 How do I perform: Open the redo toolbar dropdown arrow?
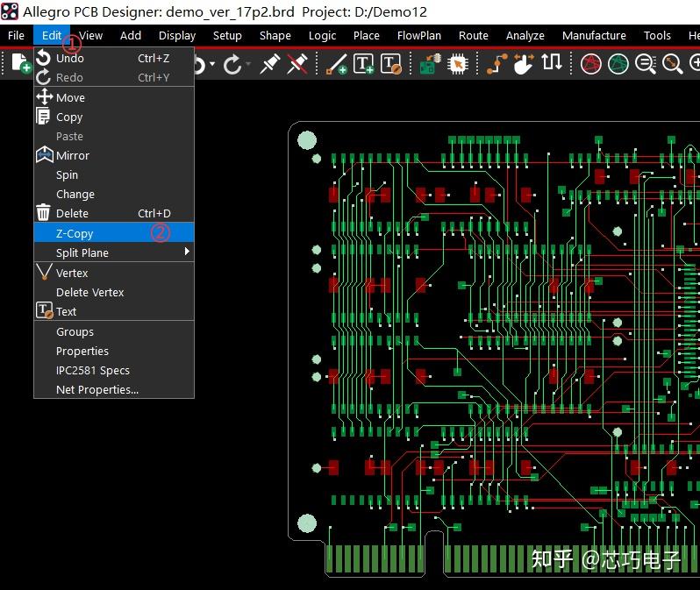[248, 64]
